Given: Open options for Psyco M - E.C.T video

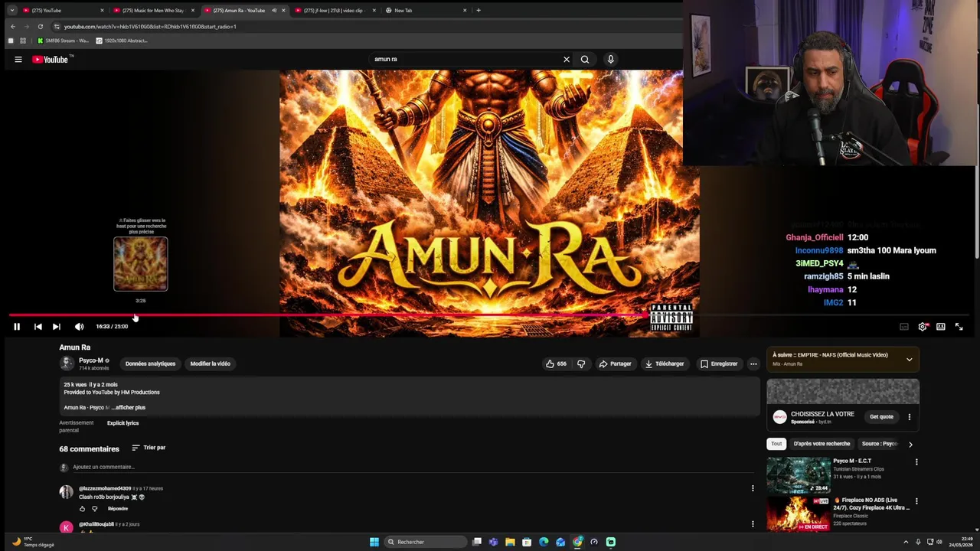Looking at the screenshot, I should coord(916,462).
